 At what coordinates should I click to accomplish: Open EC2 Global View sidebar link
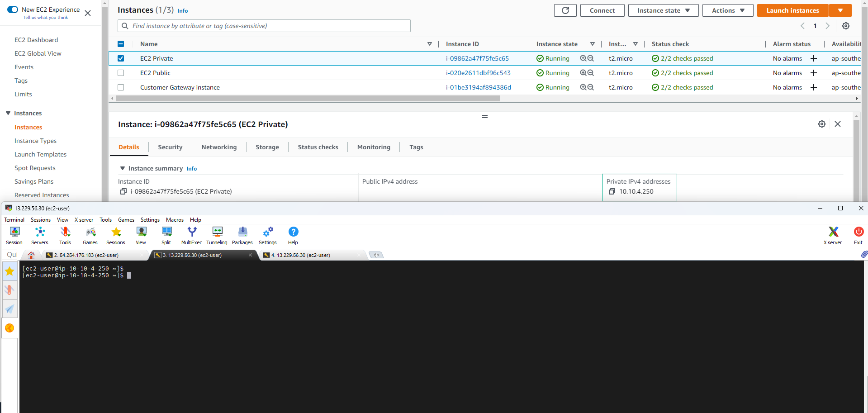coord(38,53)
